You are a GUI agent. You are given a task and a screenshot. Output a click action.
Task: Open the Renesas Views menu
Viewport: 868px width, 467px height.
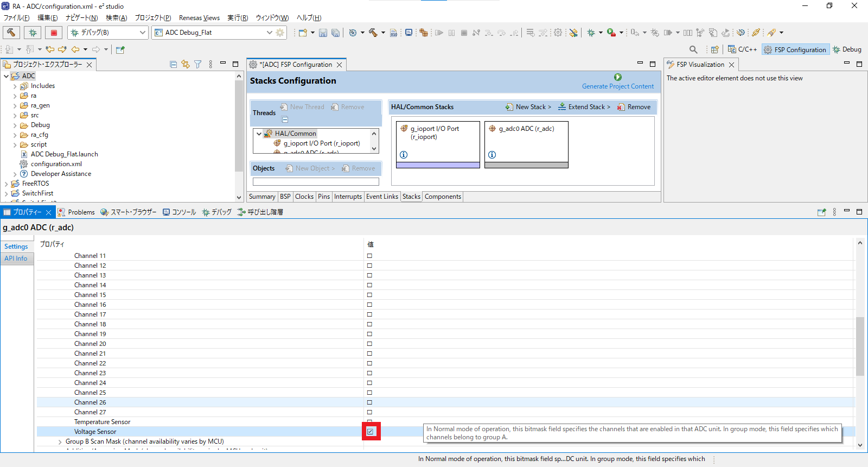pyautogui.click(x=199, y=18)
